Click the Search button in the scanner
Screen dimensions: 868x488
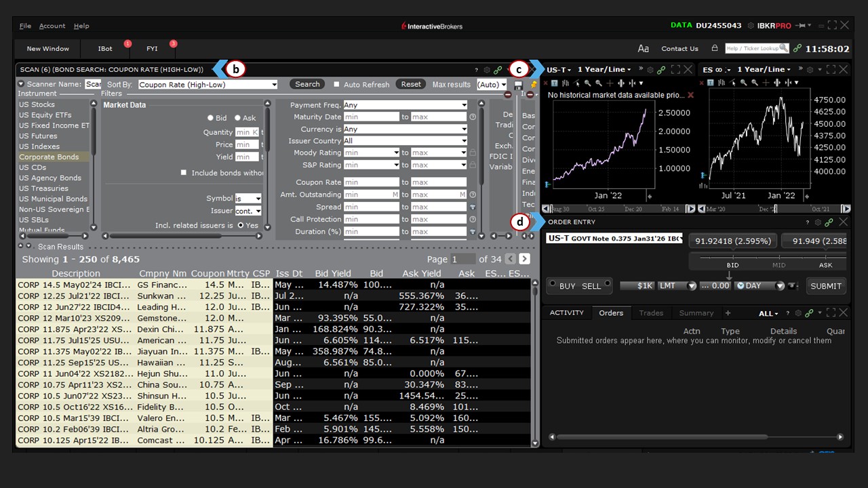pos(307,84)
